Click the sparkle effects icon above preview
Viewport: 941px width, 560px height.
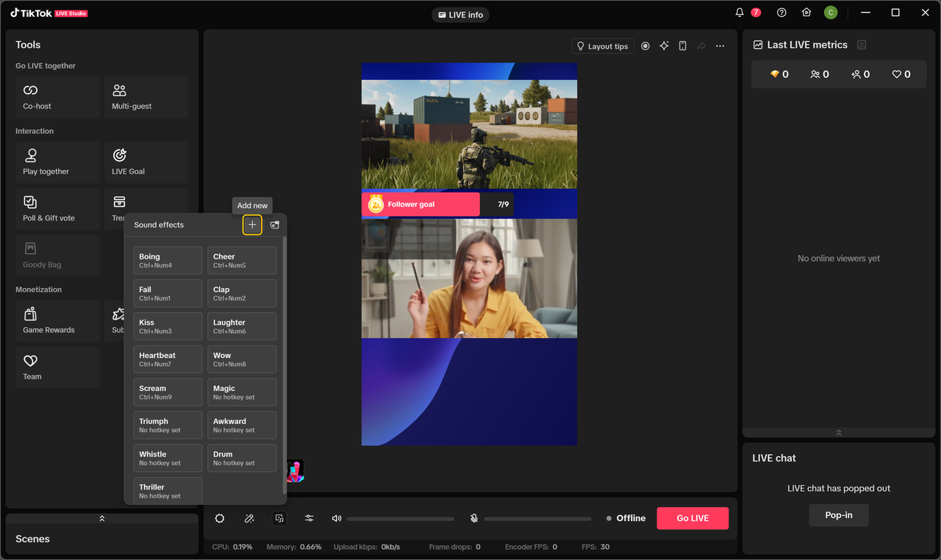(664, 46)
